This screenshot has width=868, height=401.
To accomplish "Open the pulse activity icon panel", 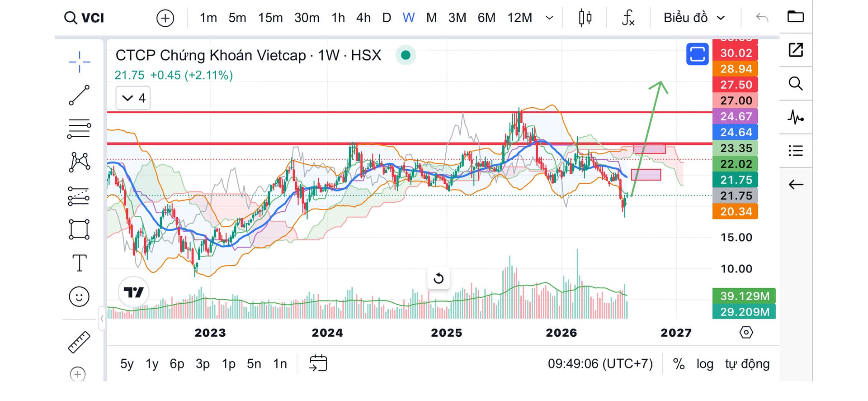I will coord(796,117).
